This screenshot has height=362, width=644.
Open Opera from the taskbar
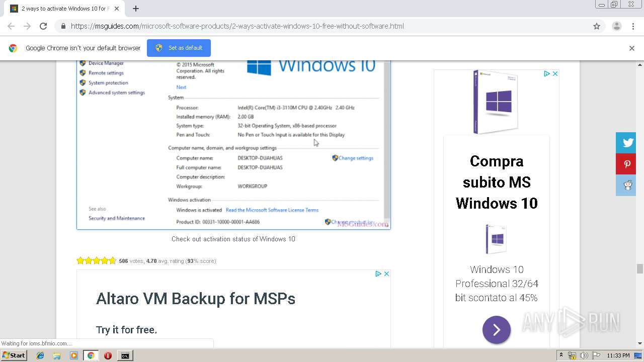tap(108, 355)
